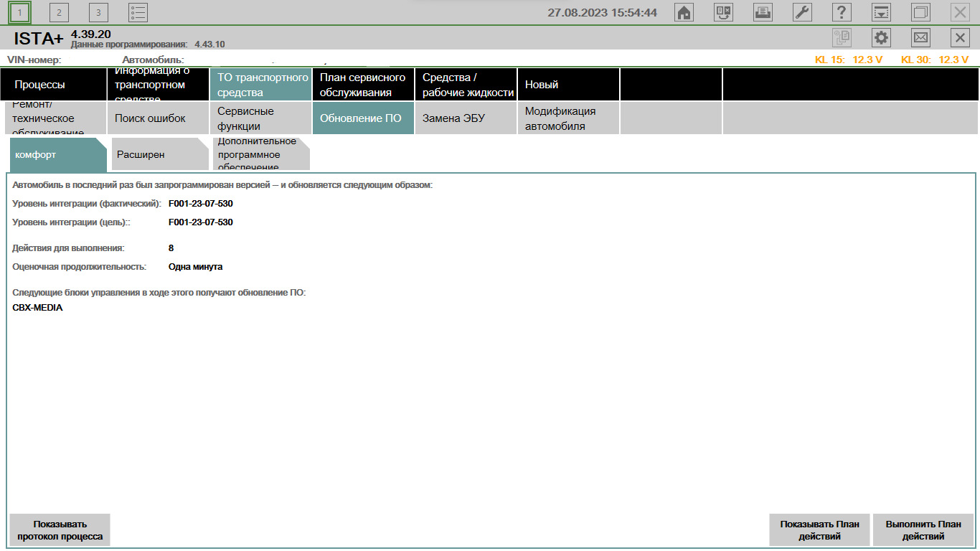Click the date and time display
The image size is (980, 551).
[603, 12]
